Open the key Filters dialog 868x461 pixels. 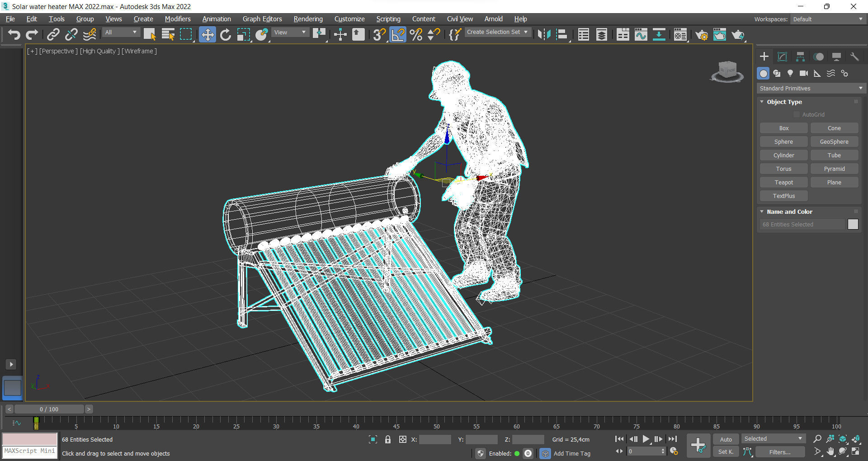point(780,452)
